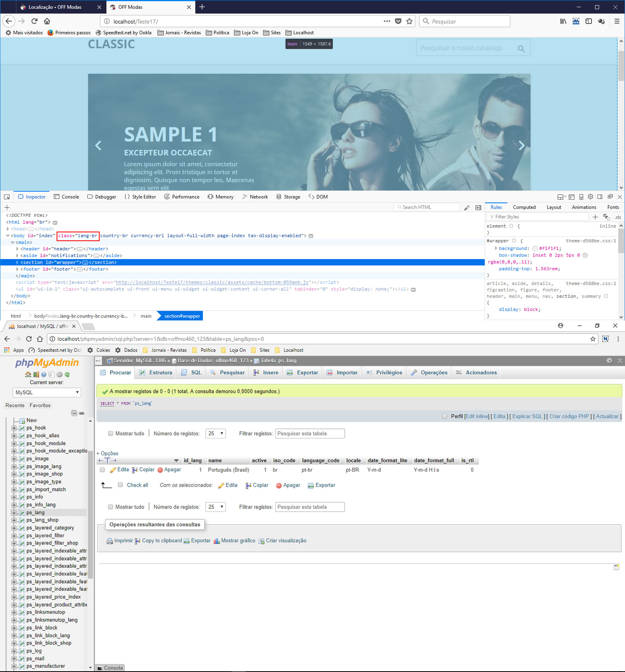
Task: Open the Current server MySQL dropdown
Action: pyautogui.click(x=47, y=393)
